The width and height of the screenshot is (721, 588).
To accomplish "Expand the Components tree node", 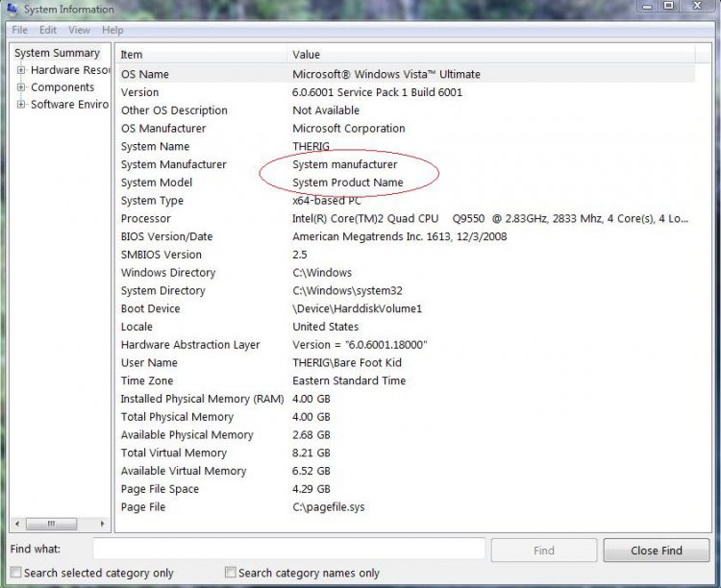I will [x=21, y=87].
